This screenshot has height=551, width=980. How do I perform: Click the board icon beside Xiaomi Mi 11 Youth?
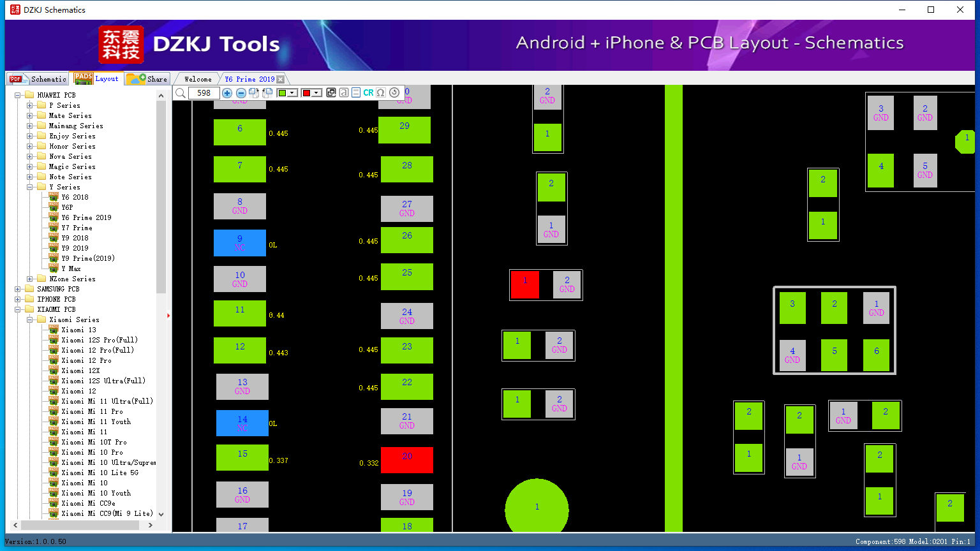coord(54,422)
